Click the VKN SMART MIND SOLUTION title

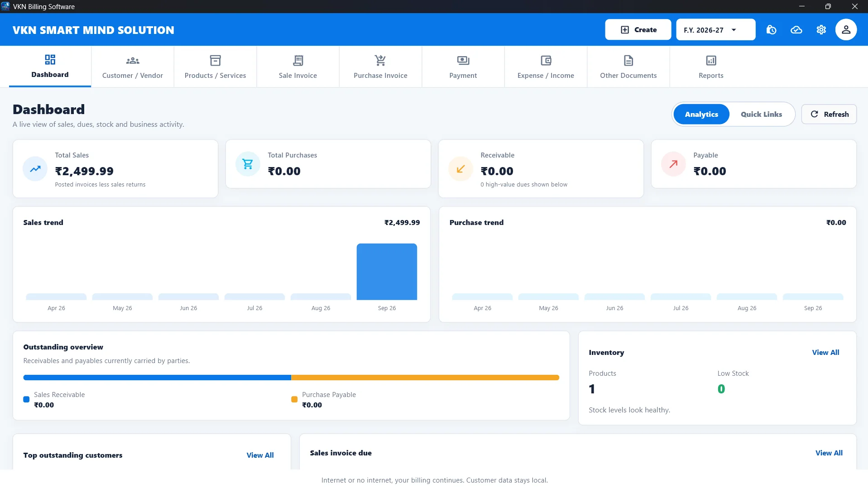tap(93, 30)
